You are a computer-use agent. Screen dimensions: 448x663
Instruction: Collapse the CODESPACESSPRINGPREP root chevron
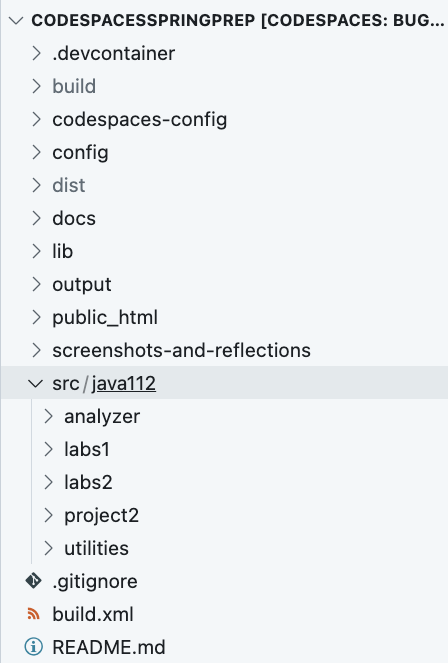(16, 20)
